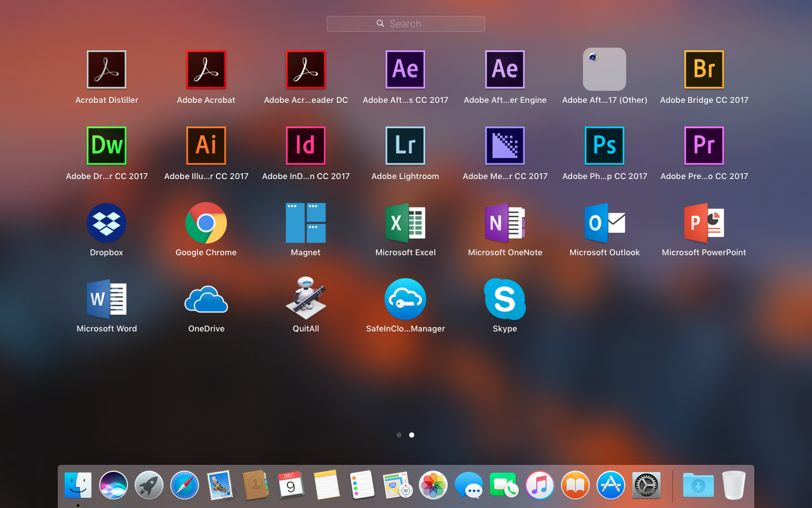Open Microsoft Word
Screen dimensions: 812x508
107,299
